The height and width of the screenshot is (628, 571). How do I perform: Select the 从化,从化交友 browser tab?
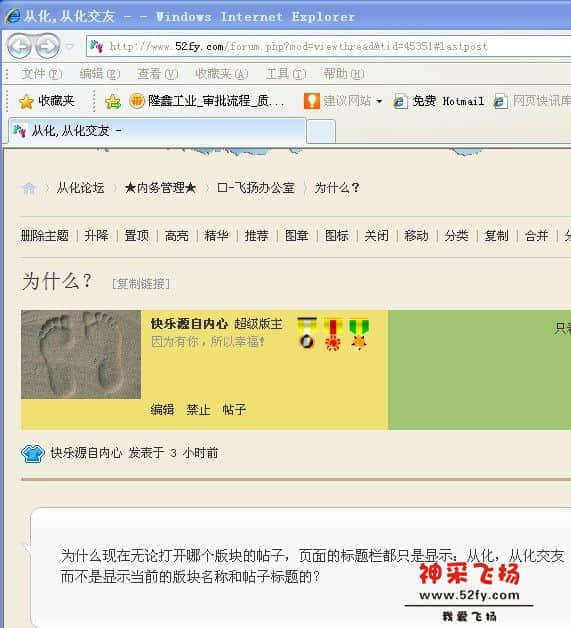click(x=157, y=131)
